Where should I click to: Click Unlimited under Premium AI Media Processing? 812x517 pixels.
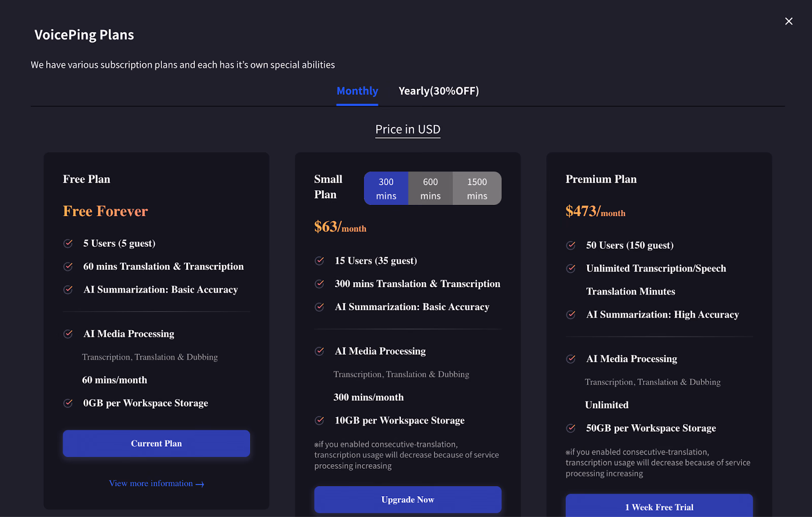(606, 405)
